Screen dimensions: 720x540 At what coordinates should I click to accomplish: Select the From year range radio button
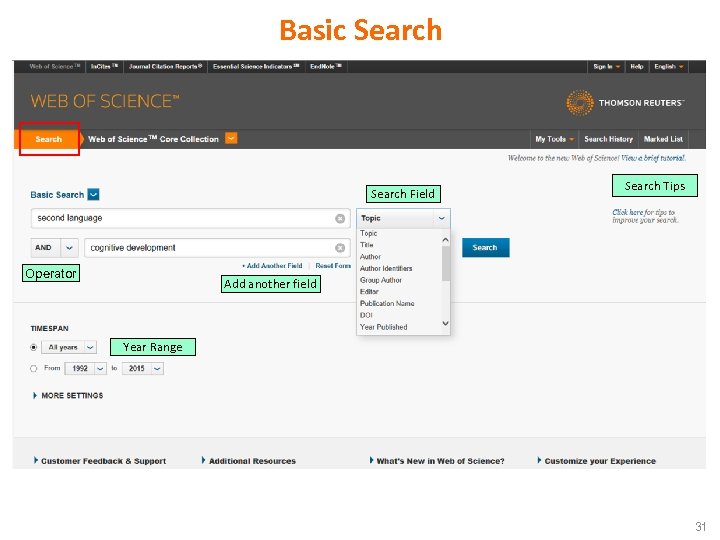(34, 368)
